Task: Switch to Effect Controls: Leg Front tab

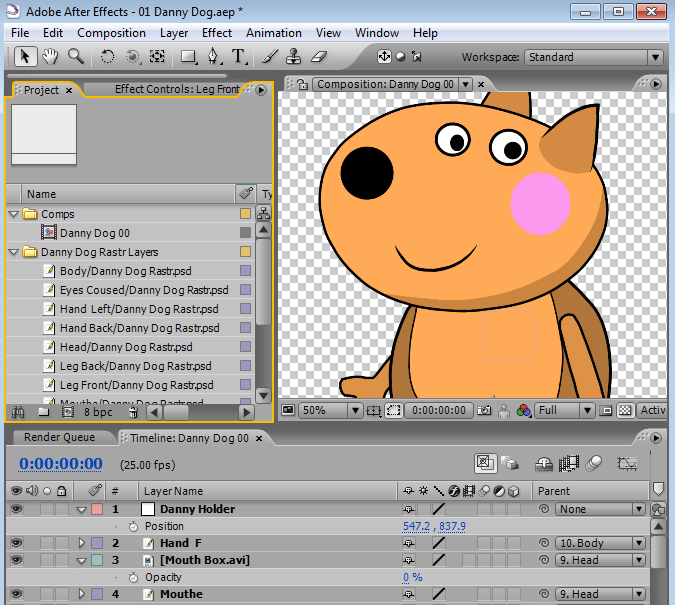Action: tap(176, 89)
